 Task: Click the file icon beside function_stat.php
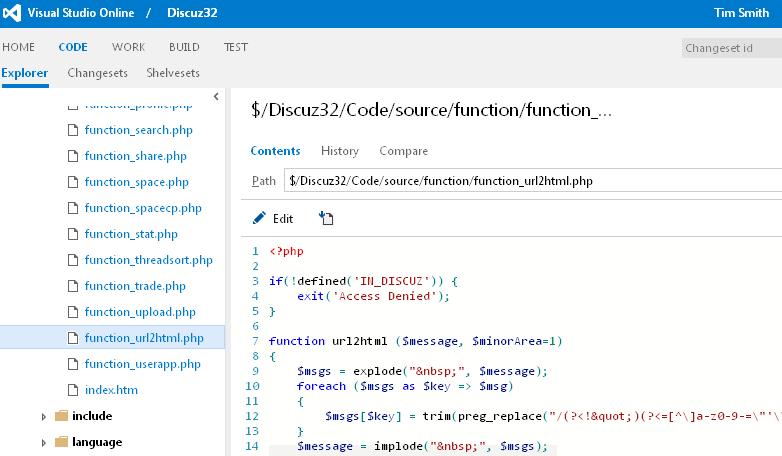[x=73, y=234]
